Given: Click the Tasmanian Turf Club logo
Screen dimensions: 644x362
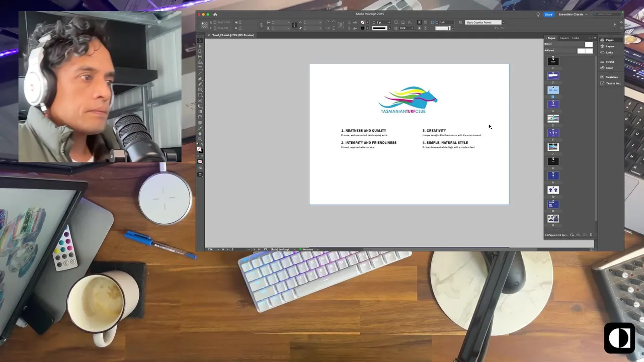Looking at the screenshot, I should coord(409,100).
